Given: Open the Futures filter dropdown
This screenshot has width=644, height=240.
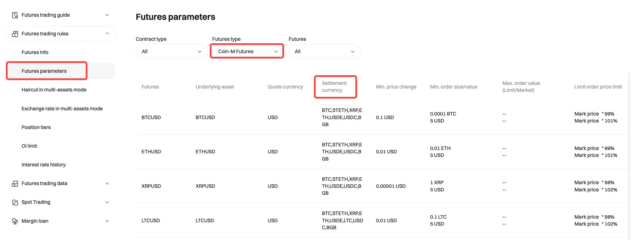Looking at the screenshot, I should (x=324, y=52).
